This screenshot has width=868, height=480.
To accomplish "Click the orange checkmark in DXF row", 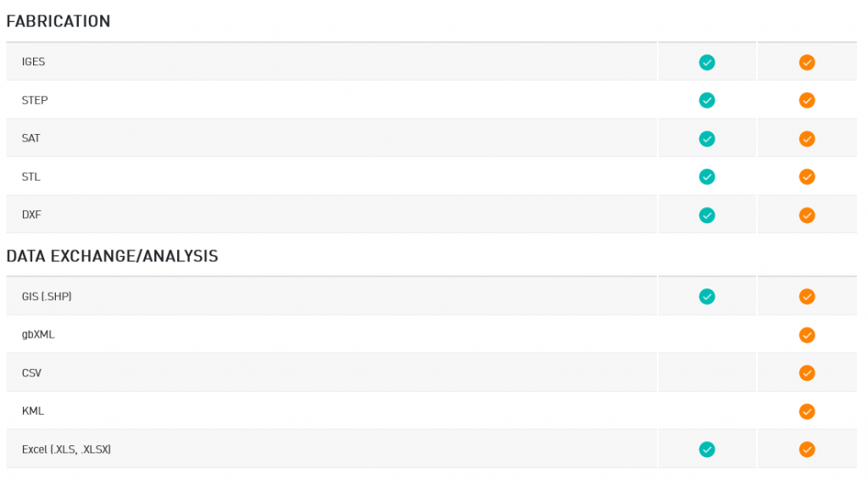I will point(807,215).
